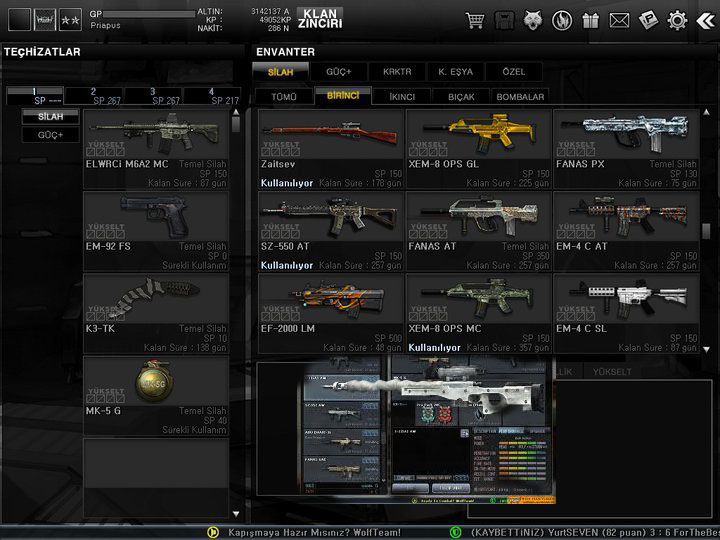The width and height of the screenshot is (720, 540).
Task: Open the mail envelope icon
Action: coord(619,20)
